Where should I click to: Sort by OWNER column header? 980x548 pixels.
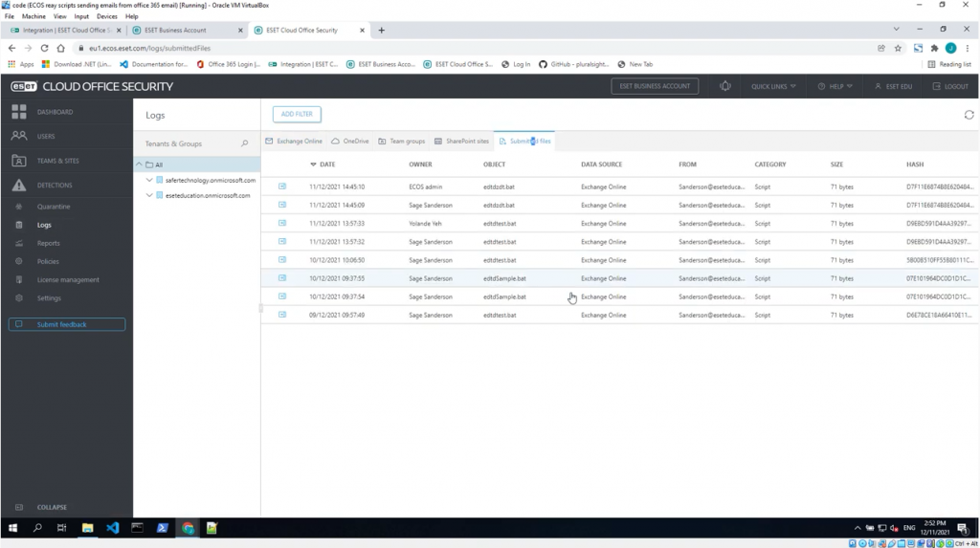(420, 164)
